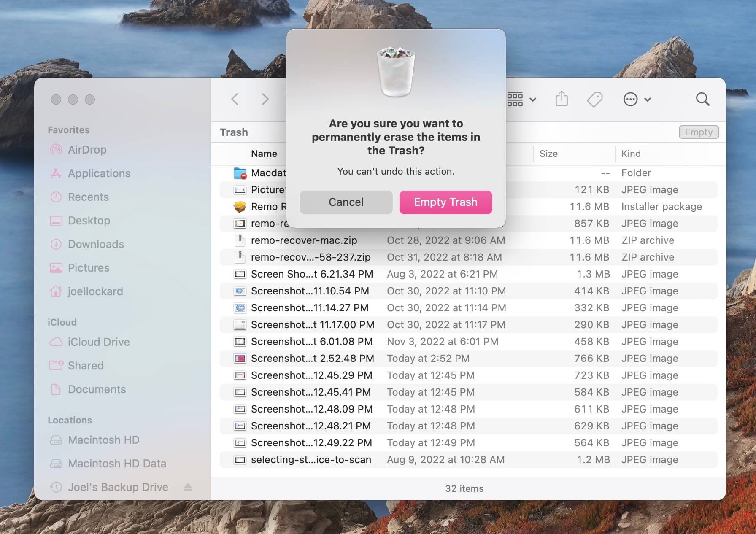
Task: Click the remo-re JPEG file icon
Action: [x=240, y=224]
